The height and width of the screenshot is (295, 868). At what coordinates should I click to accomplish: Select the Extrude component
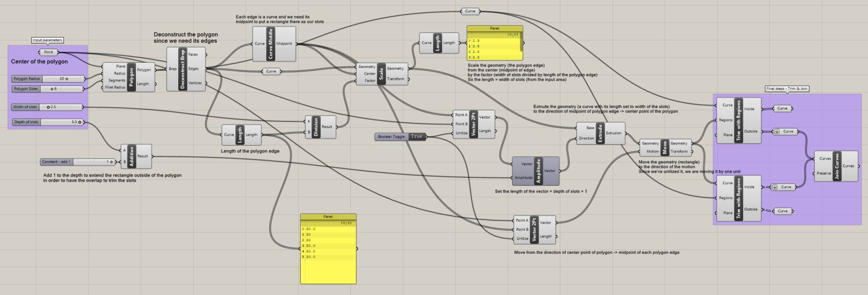point(600,133)
